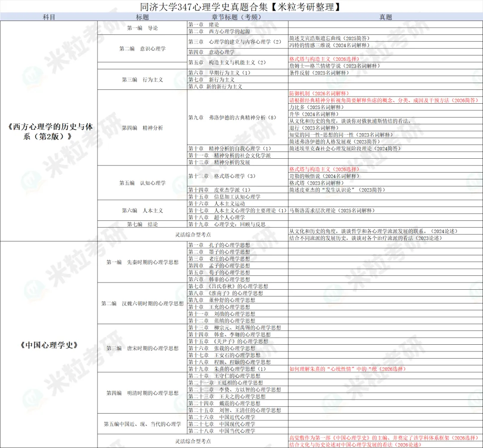Click 第二编 汉魏六朝时期的心理学思想 cell
Viewport: 483px width, 448px height.
142,304
